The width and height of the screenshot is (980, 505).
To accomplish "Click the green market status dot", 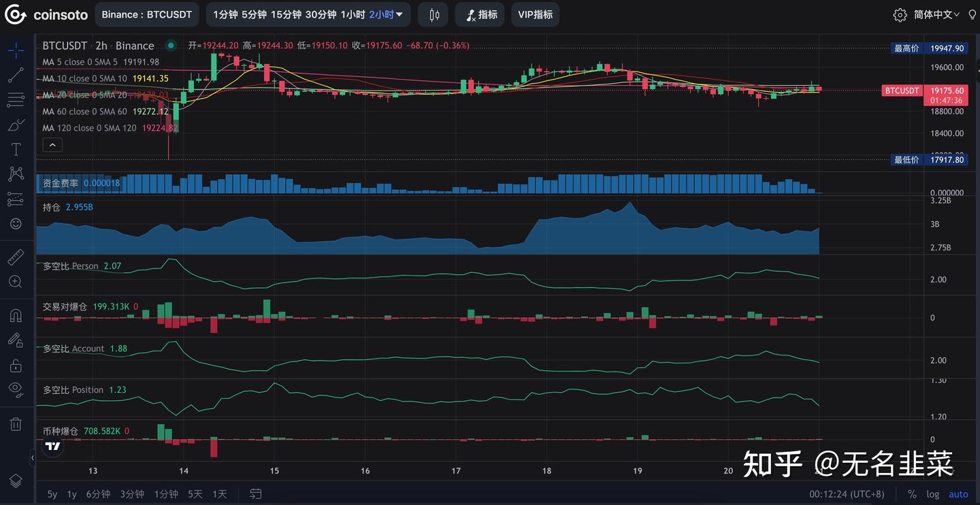I will (x=171, y=46).
